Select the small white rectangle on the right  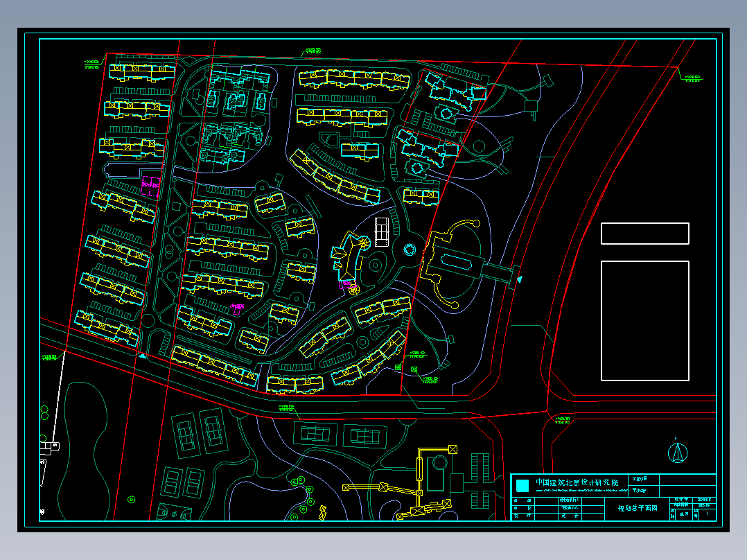(x=645, y=234)
